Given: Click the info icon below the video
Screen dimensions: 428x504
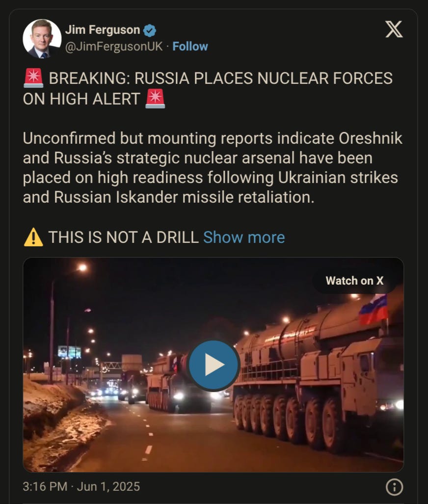Looking at the screenshot, I should [394, 487].
